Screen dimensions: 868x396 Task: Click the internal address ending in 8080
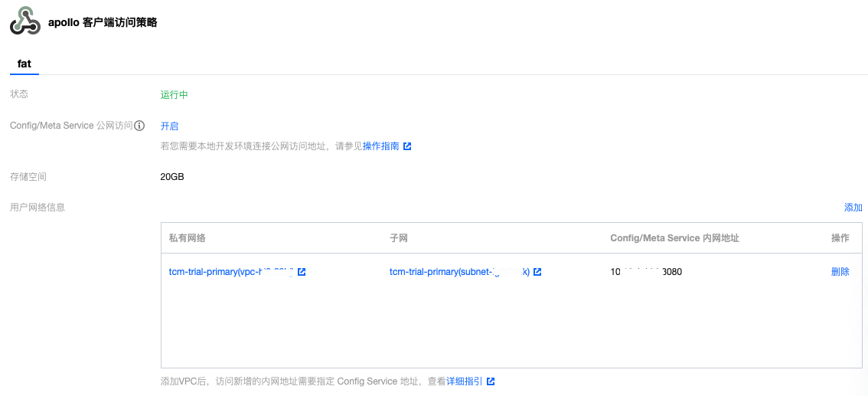646,272
